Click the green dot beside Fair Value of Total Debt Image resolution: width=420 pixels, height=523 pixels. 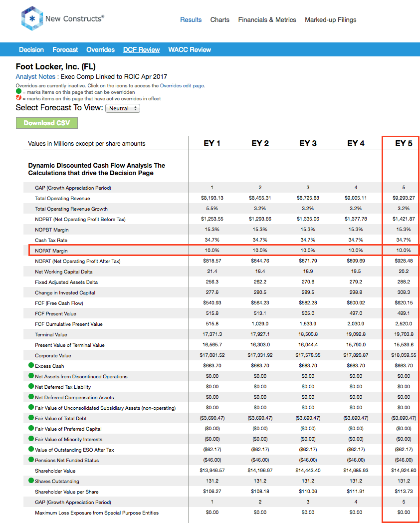(x=31, y=418)
